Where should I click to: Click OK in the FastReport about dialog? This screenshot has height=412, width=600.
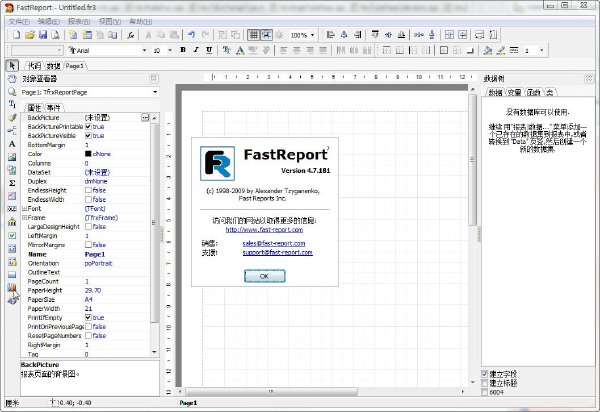click(x=264, y=276)
